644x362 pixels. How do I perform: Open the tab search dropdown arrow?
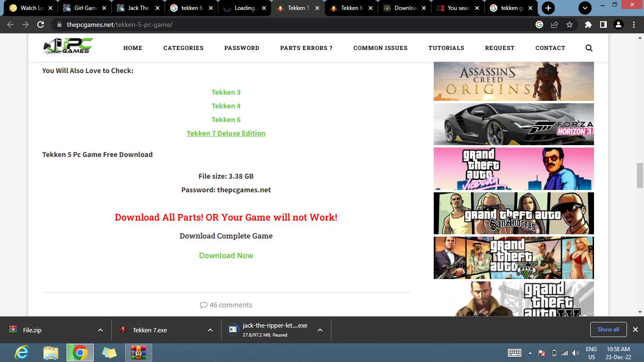click(585, 8)
